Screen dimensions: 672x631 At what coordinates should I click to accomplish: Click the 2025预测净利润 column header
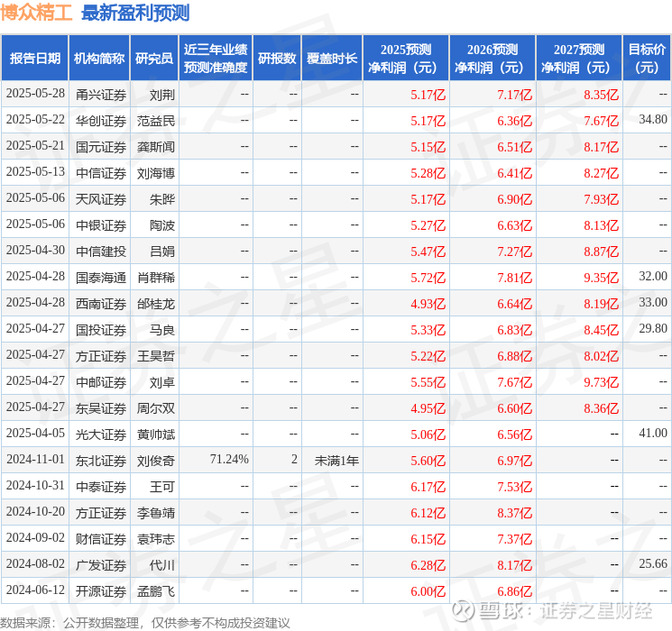[406, 59]
